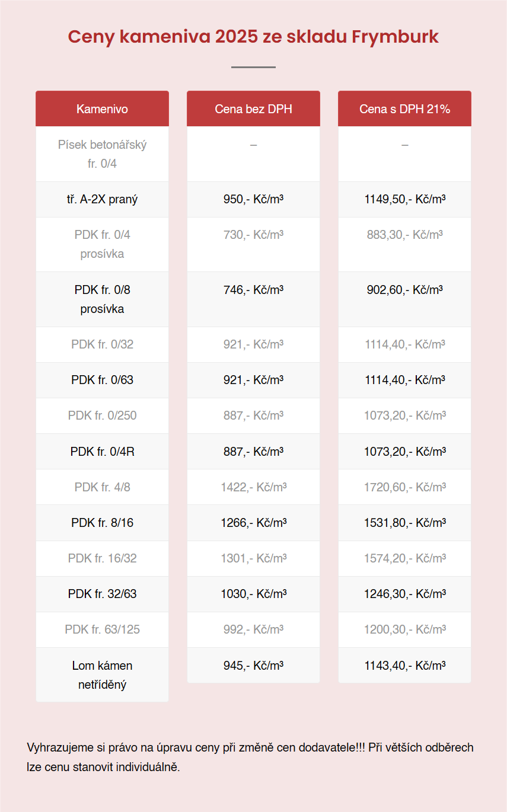Click the PDK fr. 0/63 row label
The height and width of the screenshot is (812, 507).
102,380
